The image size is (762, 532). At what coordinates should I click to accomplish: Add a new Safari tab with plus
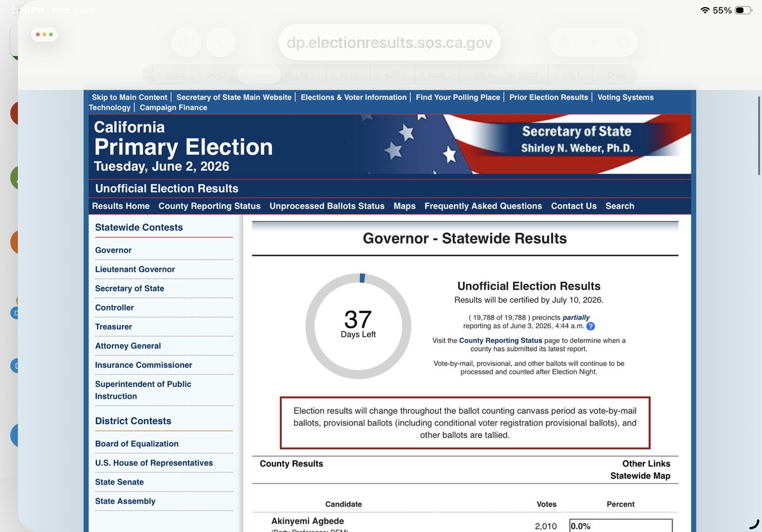[593, 42]
